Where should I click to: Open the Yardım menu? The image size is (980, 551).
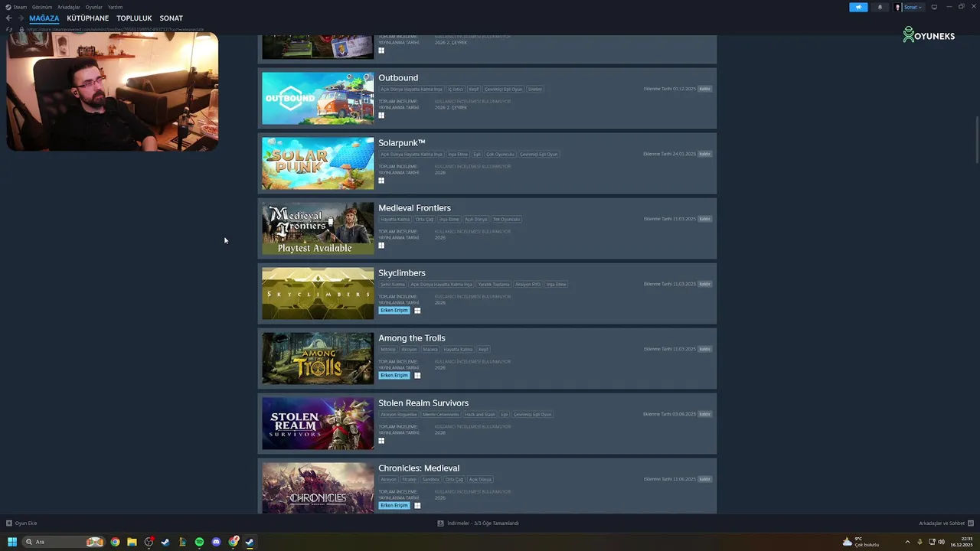pos(115,7)
